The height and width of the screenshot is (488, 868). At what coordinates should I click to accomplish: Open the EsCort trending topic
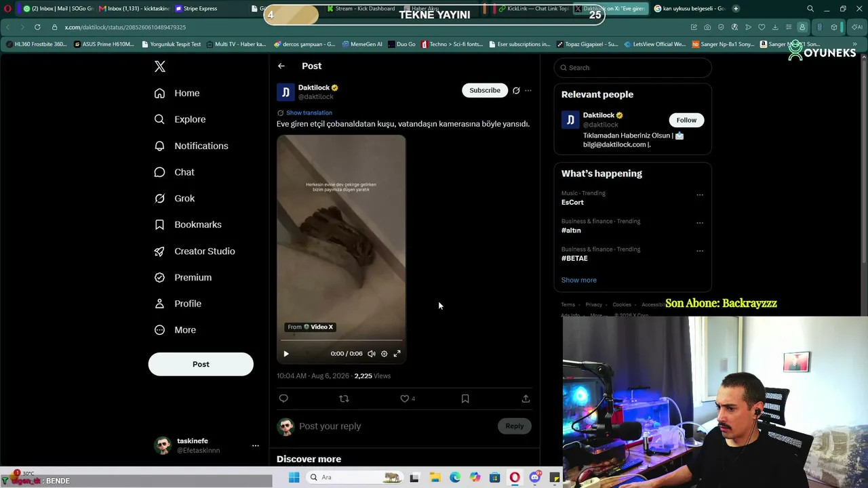[x=572, y=203]
